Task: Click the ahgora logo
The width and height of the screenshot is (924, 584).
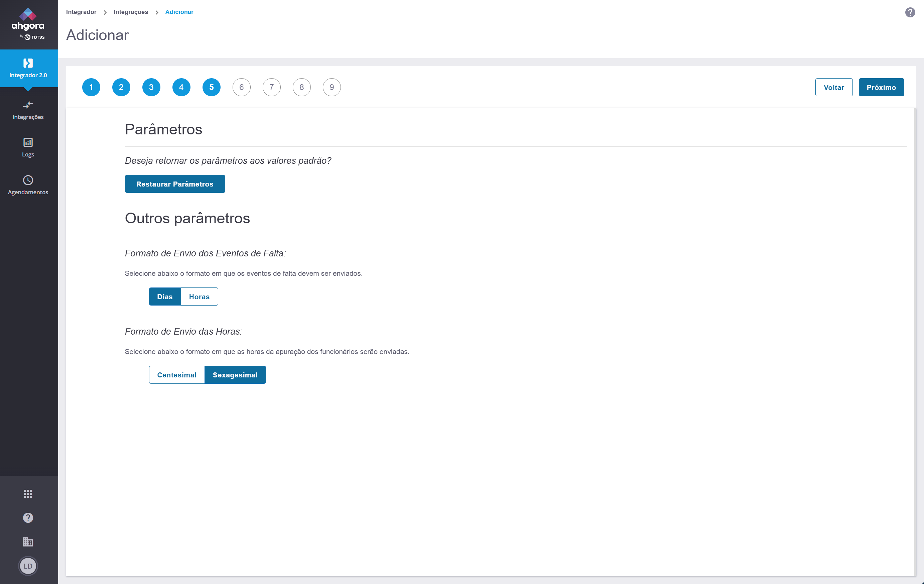Action: tap(28, 23)
